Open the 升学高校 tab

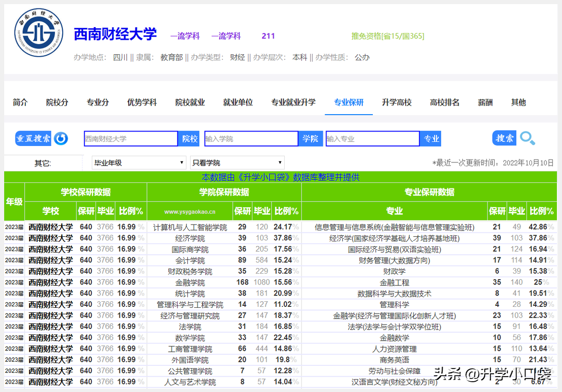(x=397, y=102)
